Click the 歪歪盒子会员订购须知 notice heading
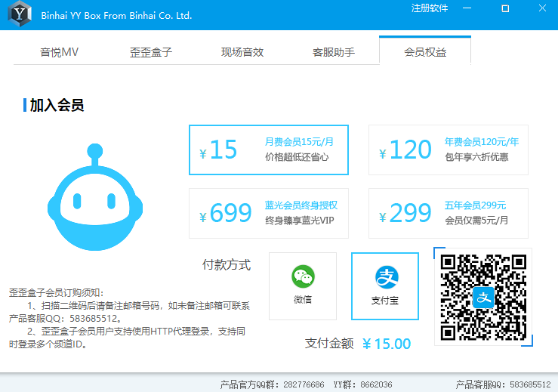 [x=56, y=292]
